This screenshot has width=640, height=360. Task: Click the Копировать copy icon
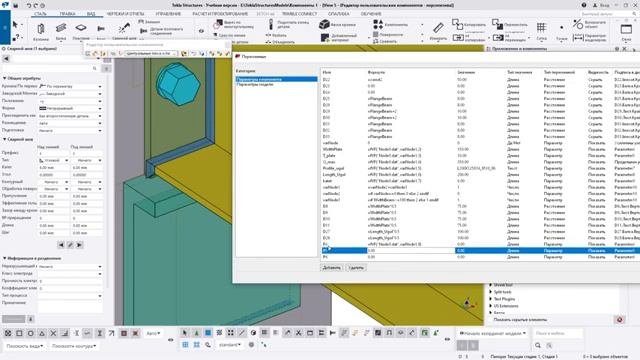click(x=457, y=24)
